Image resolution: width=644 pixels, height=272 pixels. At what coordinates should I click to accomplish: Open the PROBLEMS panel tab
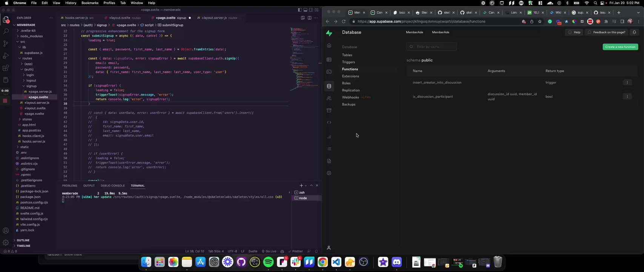click(69, 185)
